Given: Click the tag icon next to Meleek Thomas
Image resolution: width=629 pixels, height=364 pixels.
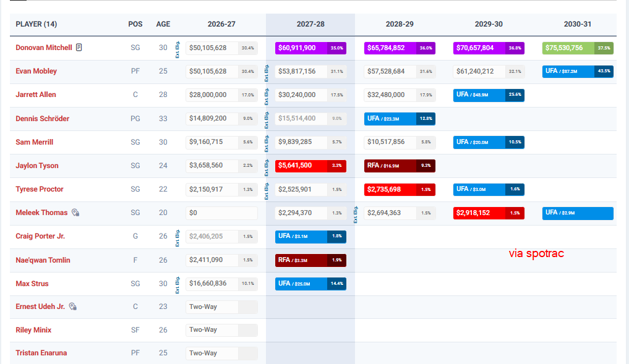Looking at the screenshot, I should tap(75, 213).
